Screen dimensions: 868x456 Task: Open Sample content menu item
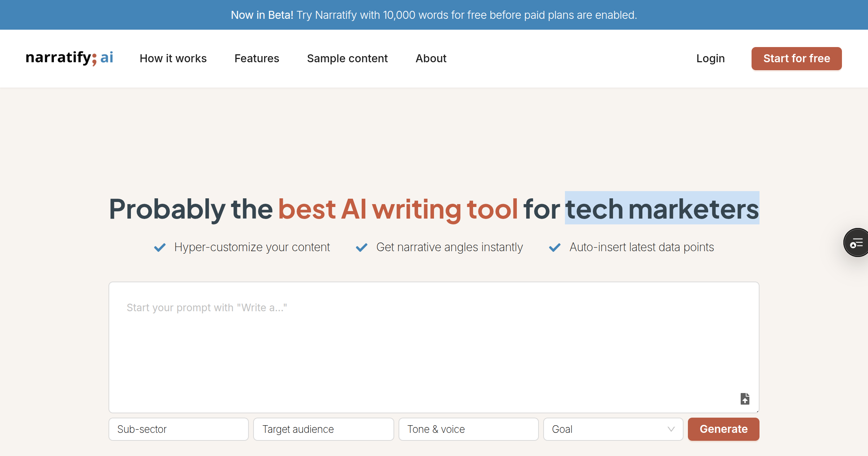pos(347,58)
